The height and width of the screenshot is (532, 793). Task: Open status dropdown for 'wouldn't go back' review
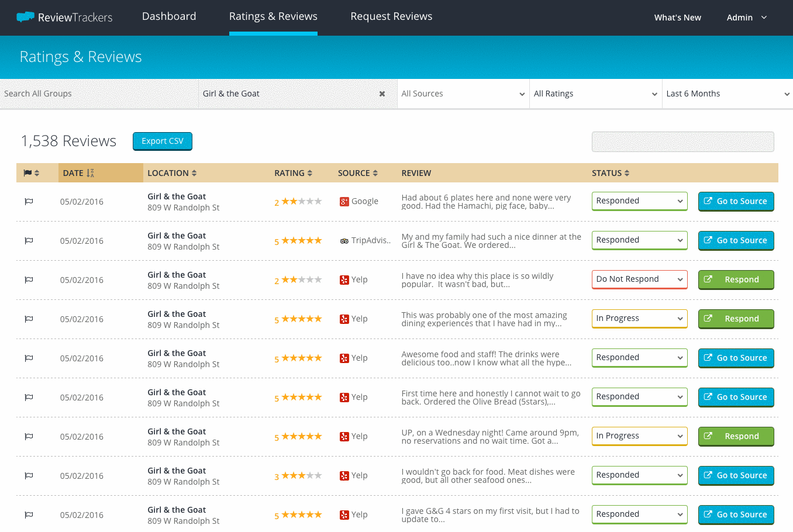639,475
